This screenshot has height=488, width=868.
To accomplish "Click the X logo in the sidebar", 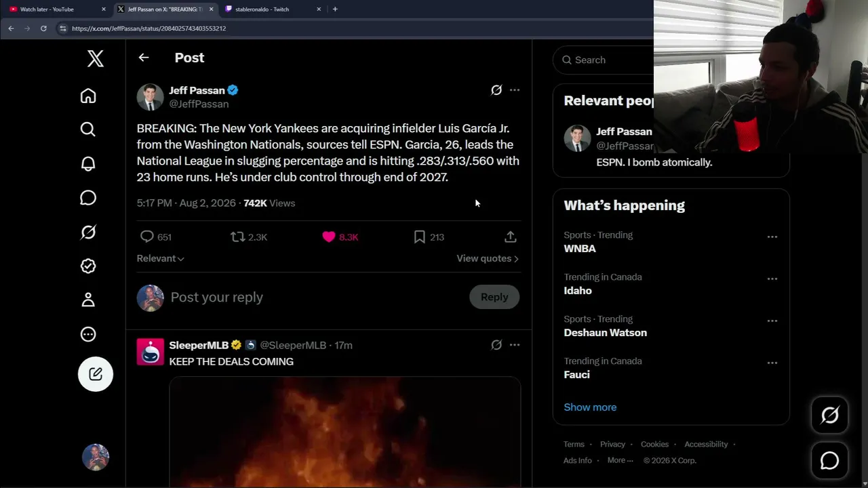I will [x=96, y=58].
